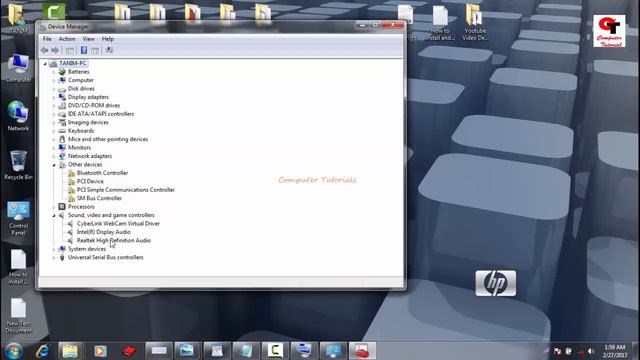Expand the Disk drives category arrow
The image size is (640, 360).
coord(54,89)
